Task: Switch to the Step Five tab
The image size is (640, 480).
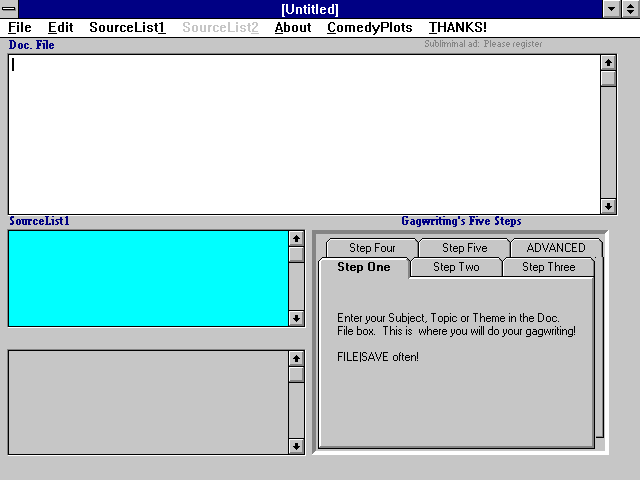Action: 464,248
